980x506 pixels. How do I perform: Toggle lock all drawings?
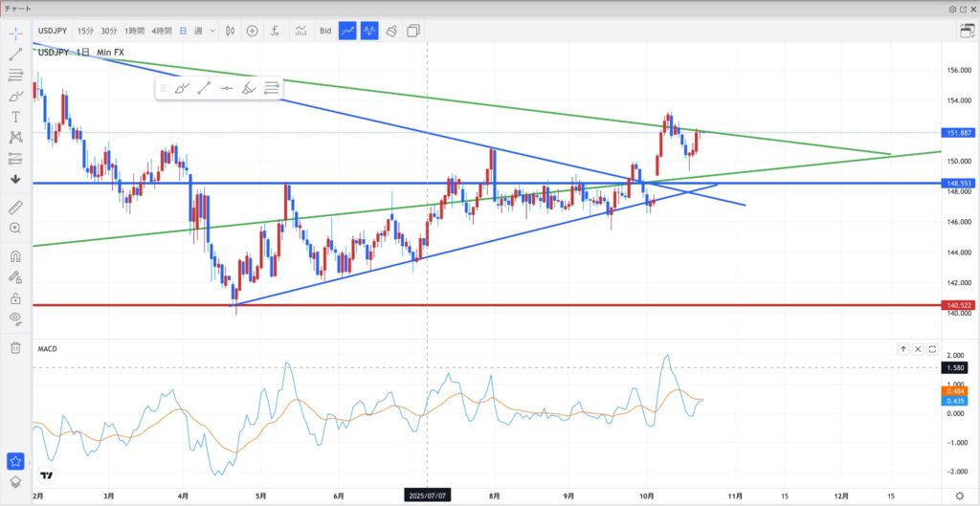[15, 297]
